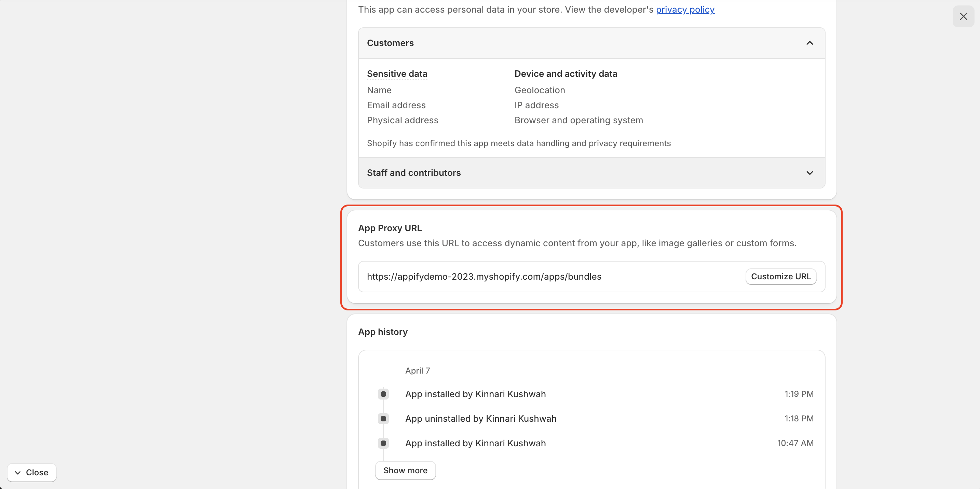This screenshot has width=980, height=489.
Task: Click the App uninstalled timeline bullet
Action: click(x=383, y=419)
